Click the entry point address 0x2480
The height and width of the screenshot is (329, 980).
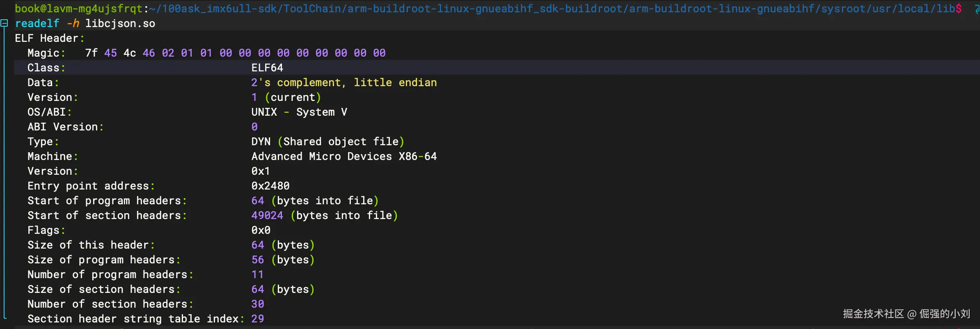click(x=270, y=186)
